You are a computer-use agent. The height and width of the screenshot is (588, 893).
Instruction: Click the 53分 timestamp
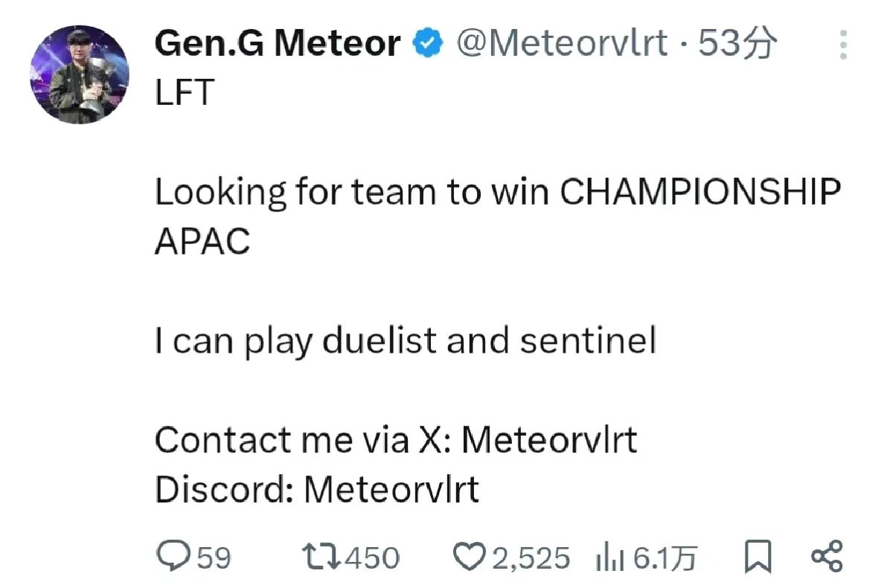click(737, 44)
